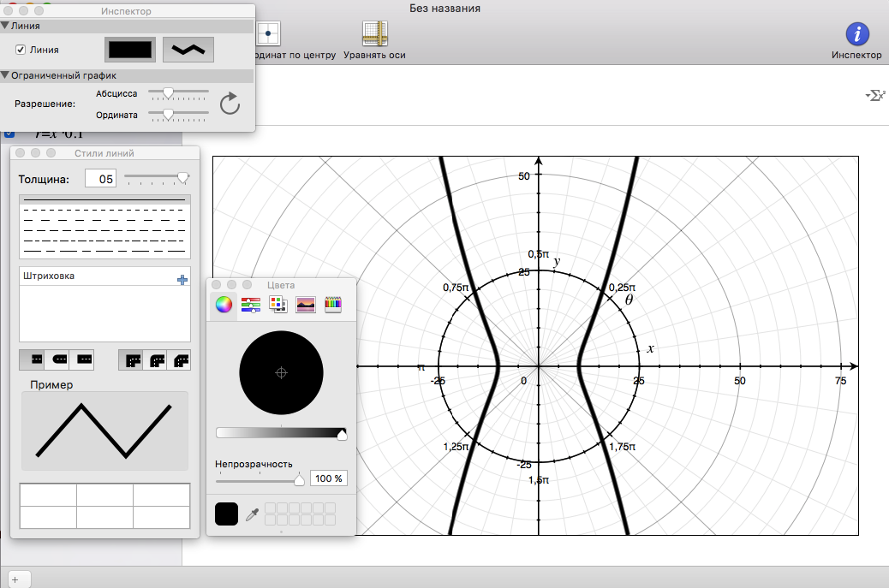The width and height of the screenshot is (889, 588).
Task: Select the bevel line join style
Action: pos(181,360)
